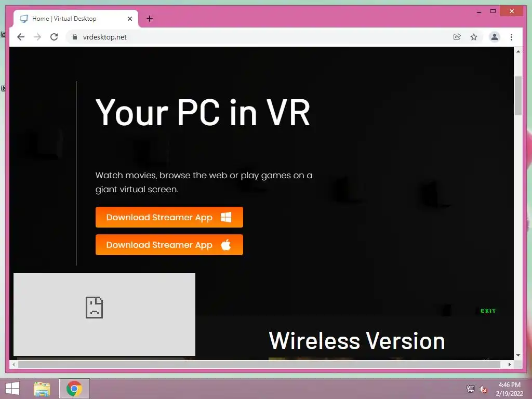Reload the vrdesktop.net page
This screenshot has width=532, height=399.
click(54, 37)
